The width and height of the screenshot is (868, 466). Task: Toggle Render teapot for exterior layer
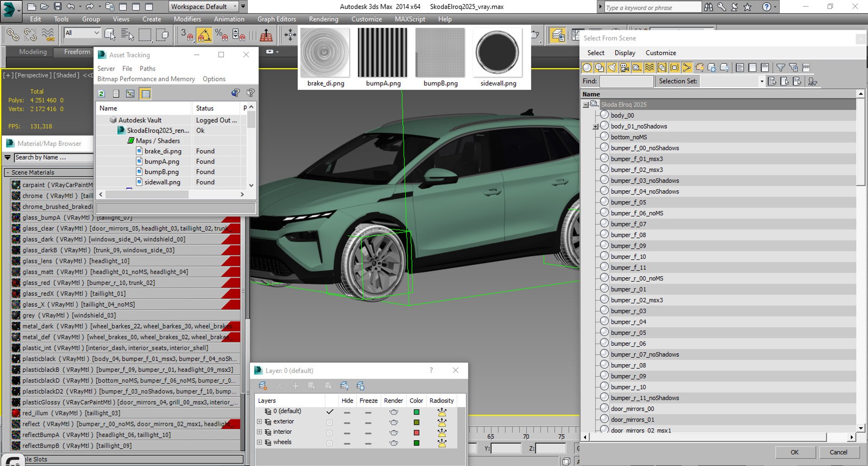point(394,422)
